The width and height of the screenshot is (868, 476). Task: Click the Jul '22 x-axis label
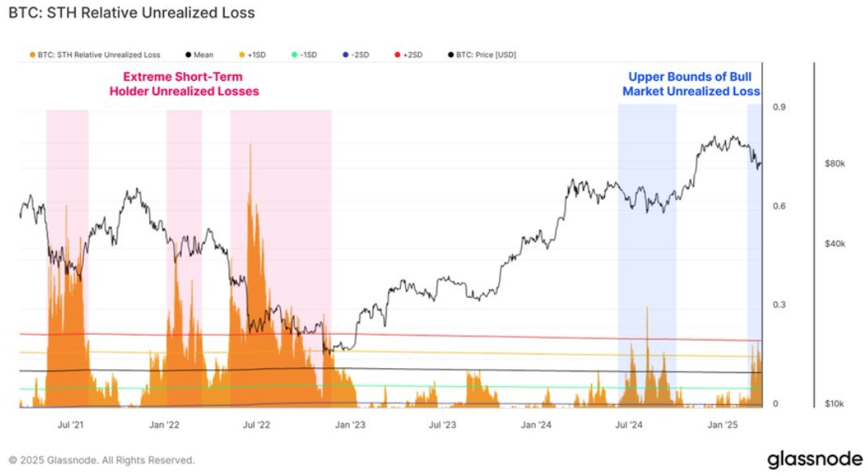point(258,425)
